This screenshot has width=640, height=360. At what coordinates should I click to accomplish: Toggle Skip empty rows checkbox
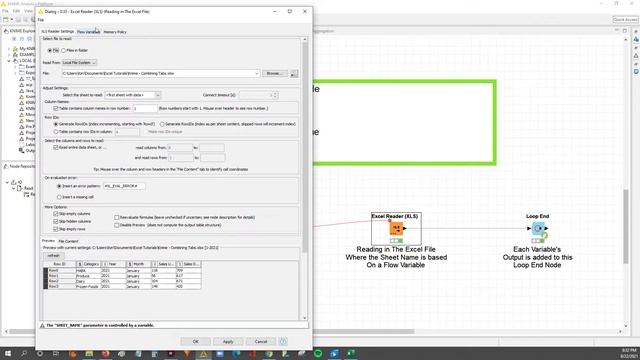coord(56,229)
